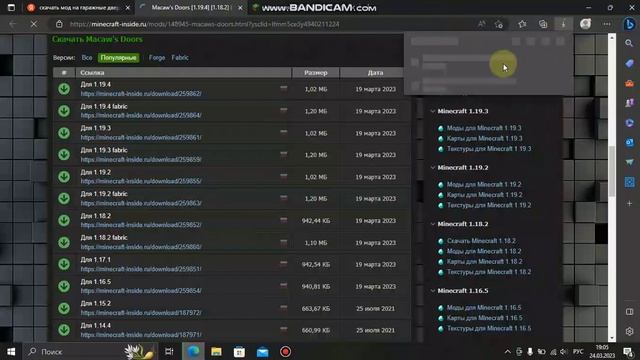Open 'Текстуры для Minecraft 1.16.5' link
The image size is (640, 360).
click(489, 328)
